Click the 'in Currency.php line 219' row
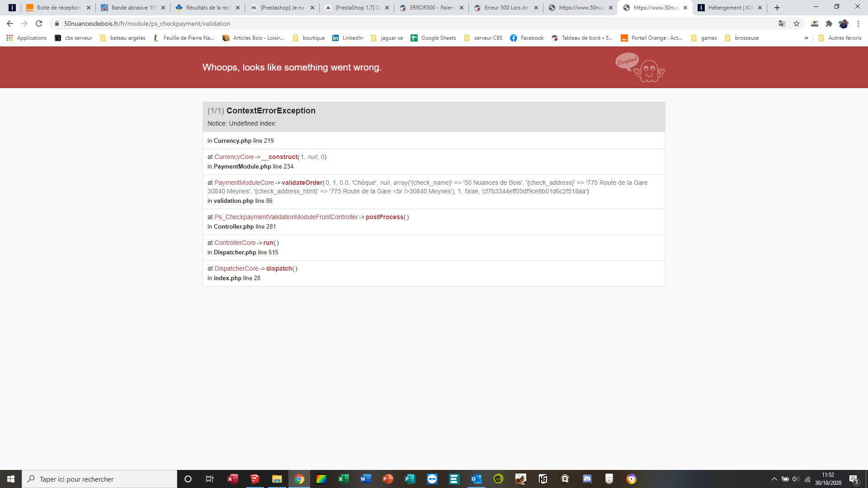868x488 pixels. pyautogui.click(x=434, y=141)
